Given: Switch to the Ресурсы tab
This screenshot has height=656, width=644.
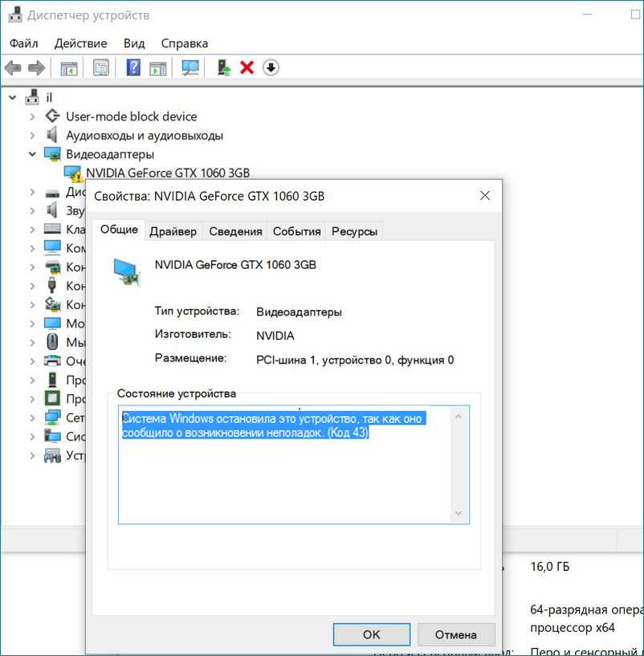Looking at the screenshot, I should pyautogui.click(x=354, y=231).
